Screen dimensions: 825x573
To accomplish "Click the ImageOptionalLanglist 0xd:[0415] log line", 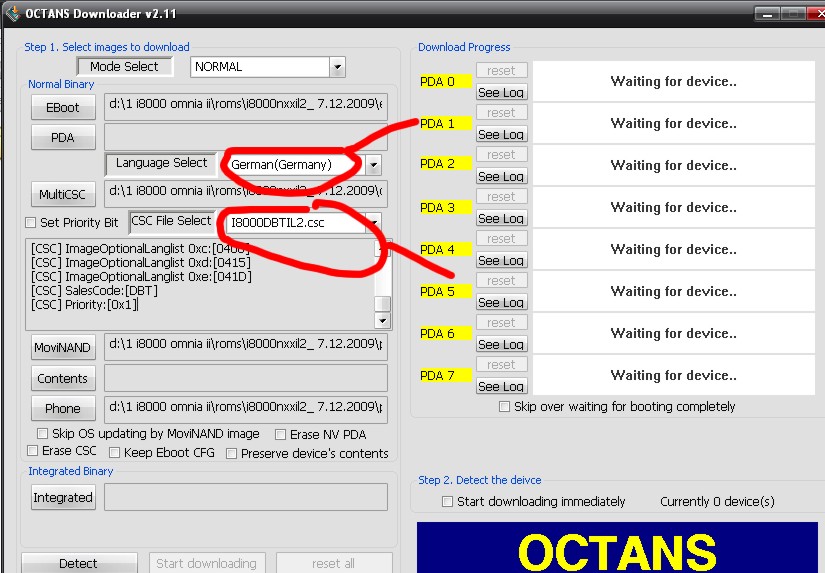I will [x=141, y=263].
